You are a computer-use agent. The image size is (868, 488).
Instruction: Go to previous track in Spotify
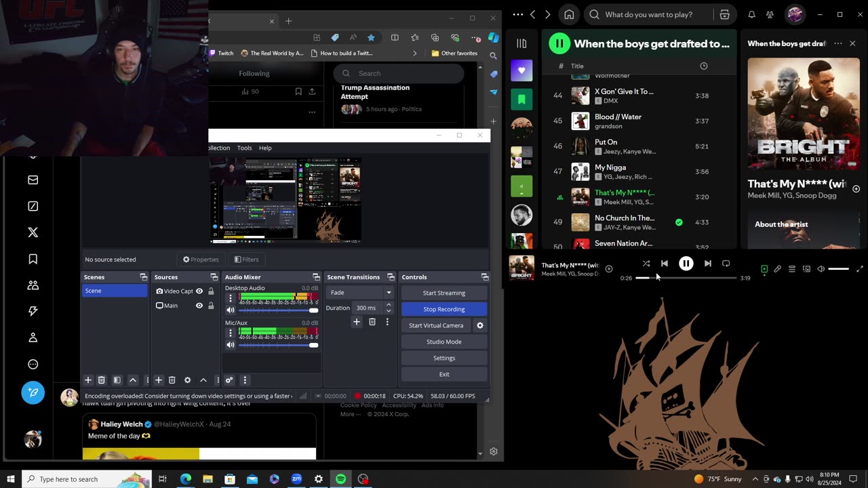pos(665,264)
